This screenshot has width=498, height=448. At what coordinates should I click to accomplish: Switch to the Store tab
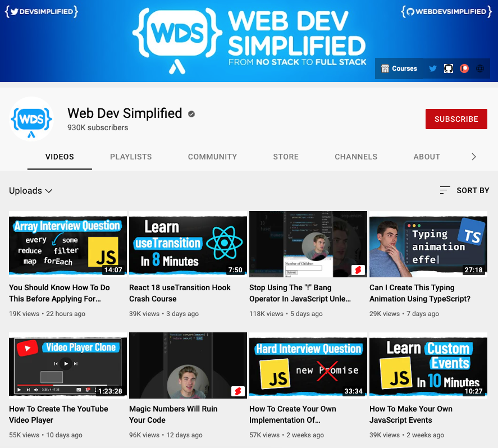[286, 157]
